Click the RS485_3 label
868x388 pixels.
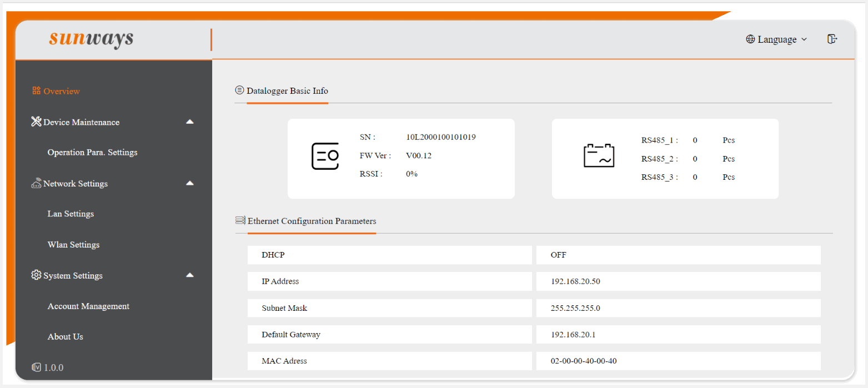click(x=660, y=177)
